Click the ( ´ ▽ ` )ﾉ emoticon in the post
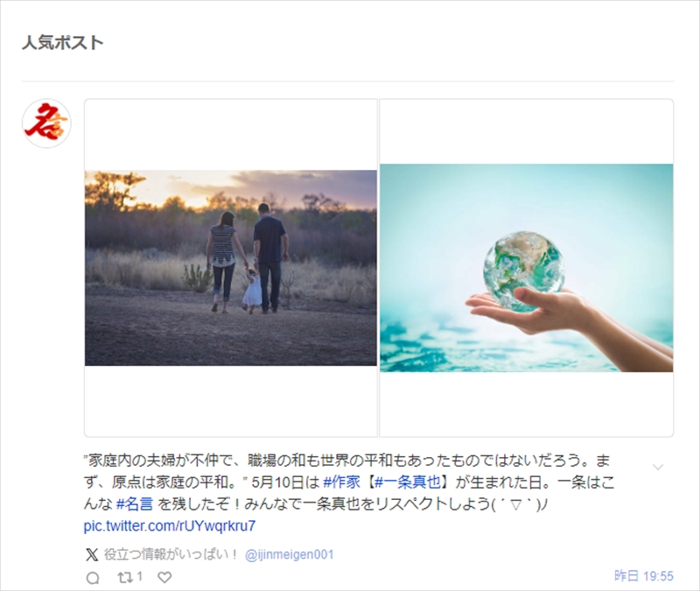This screenshot has height=591, width=700. click(521, 504)
